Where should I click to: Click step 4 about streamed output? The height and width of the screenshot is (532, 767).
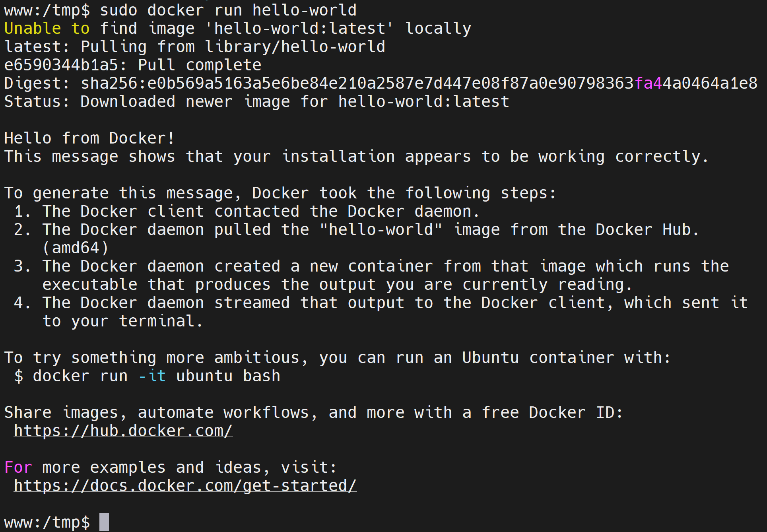[x=381, y=312]
